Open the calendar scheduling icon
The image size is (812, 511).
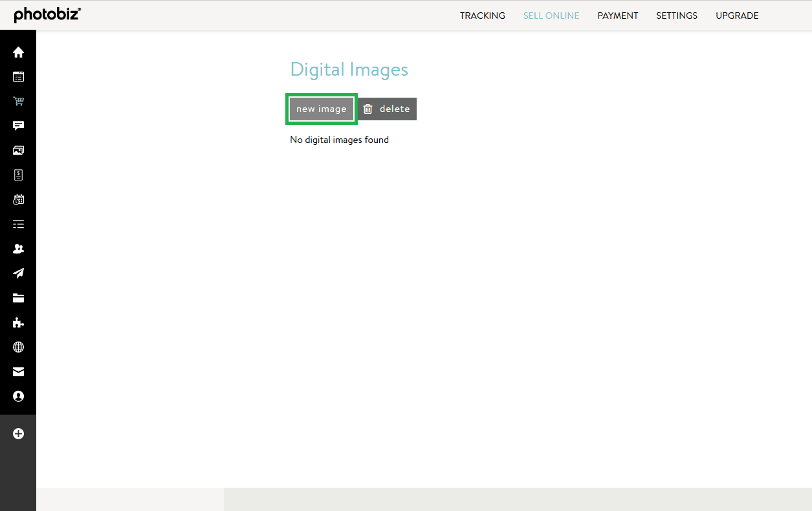pyautogui.click(x=18, y=200)
